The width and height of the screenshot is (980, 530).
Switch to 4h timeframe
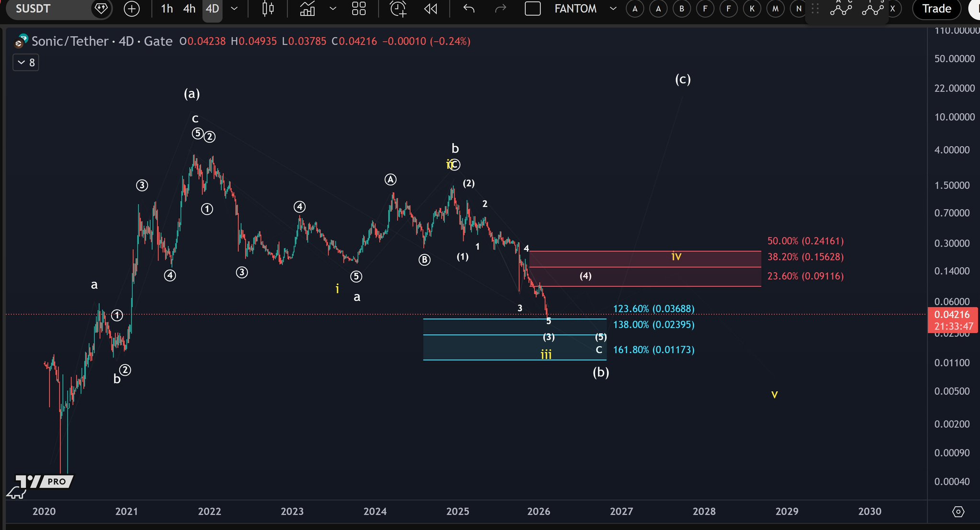(189, 9)
